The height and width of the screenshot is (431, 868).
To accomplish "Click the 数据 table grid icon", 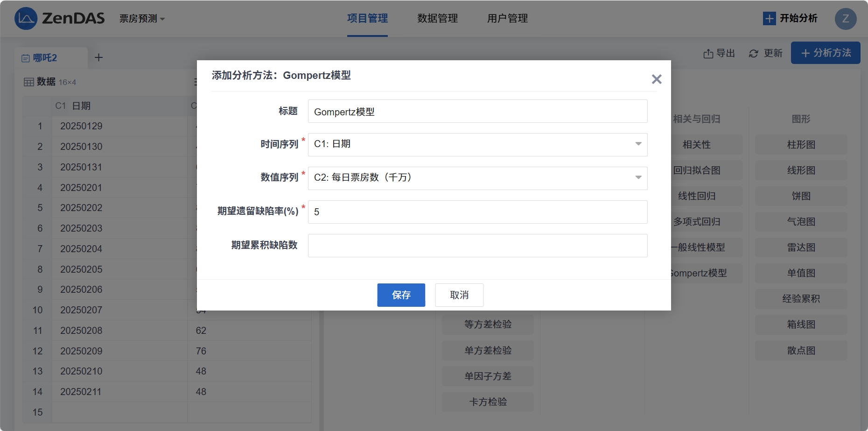I will pos(29,82).
